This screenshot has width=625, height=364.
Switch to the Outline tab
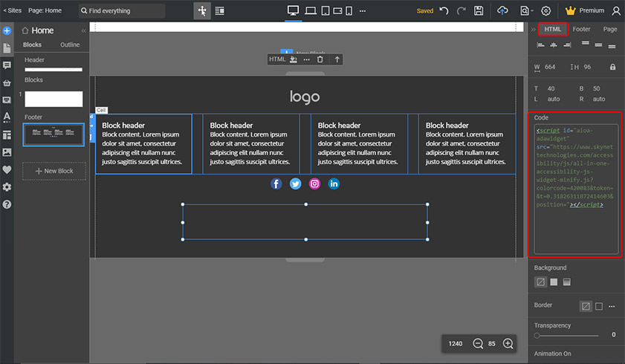(70, 45)
